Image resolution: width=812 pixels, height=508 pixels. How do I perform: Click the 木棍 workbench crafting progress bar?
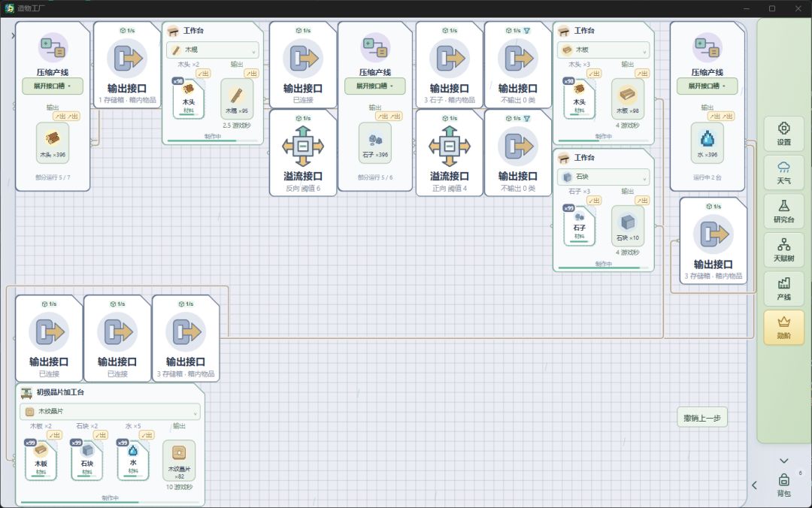click(213, 141)
